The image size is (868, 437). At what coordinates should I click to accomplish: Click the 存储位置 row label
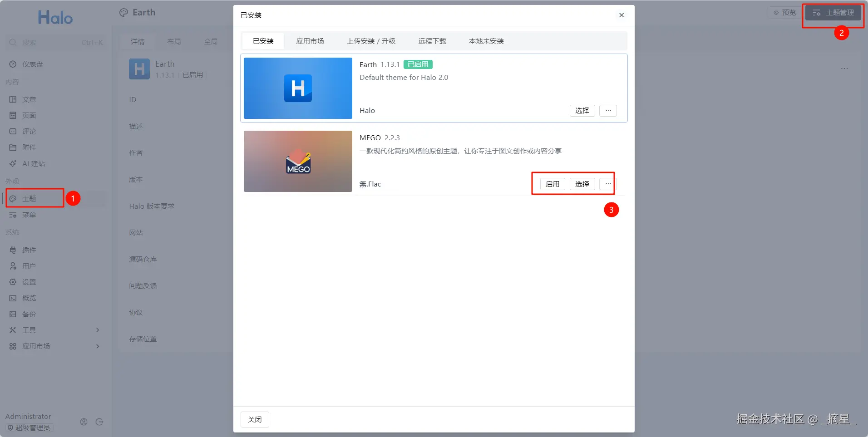[x=143, y=339]
